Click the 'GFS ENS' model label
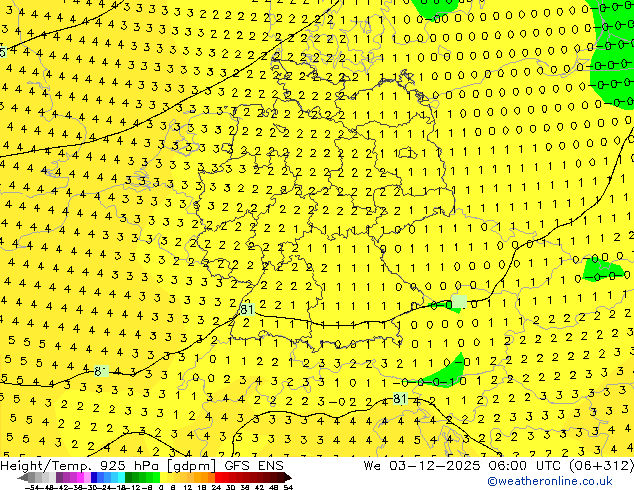This screenshot has height=490, width=634. (254, 466)
